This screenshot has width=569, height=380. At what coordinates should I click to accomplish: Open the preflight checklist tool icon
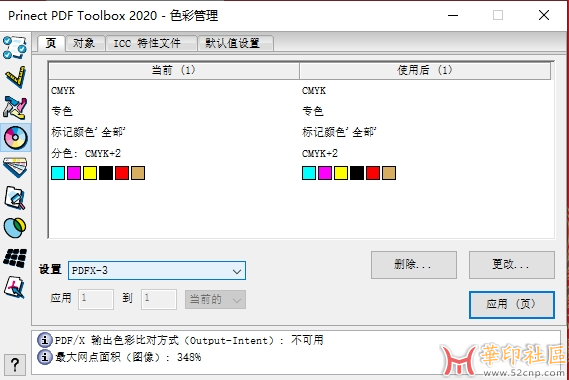click(x=15, y=48)
